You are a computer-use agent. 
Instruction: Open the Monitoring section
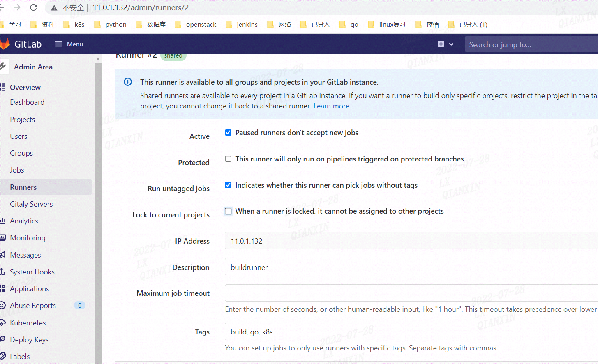(28, 238)
